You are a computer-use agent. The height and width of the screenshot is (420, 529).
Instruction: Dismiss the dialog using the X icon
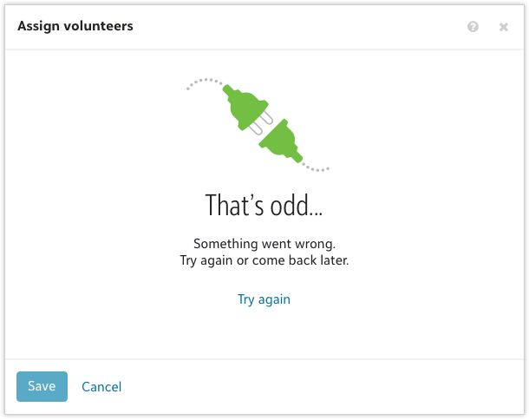click(503, 27)
